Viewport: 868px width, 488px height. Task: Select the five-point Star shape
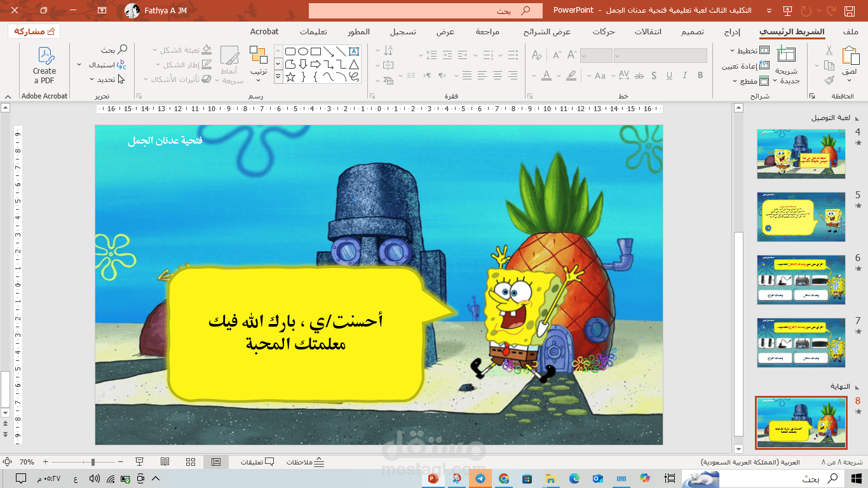pos(290,77)
